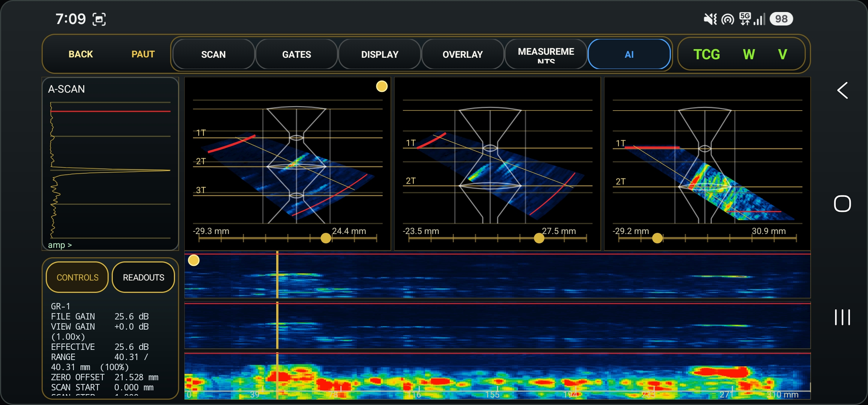Switch to the OVERLAY tab

click(462, 54)
